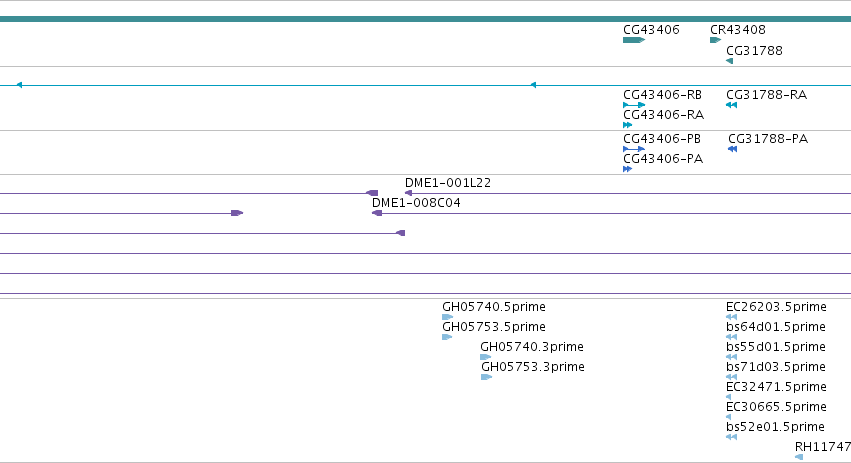The image size is (851, 463).
Task: Select the CG43406-RB transcript glyph
Action: [634, 105]
